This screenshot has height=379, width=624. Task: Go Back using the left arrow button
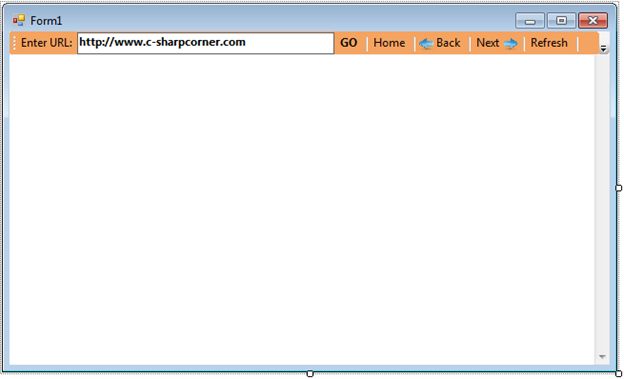pyautogui.click(x=440, y=43)
